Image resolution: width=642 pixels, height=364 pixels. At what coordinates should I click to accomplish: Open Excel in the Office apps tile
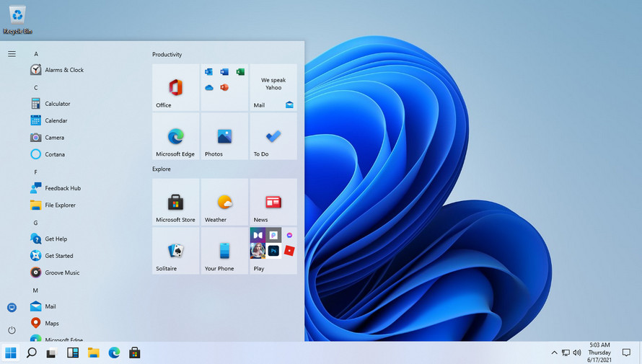pos(240,72)
